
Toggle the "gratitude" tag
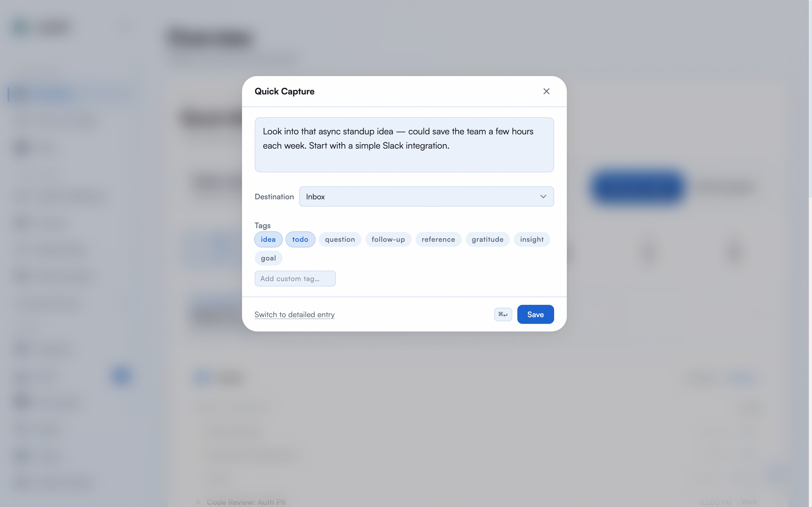488,239
